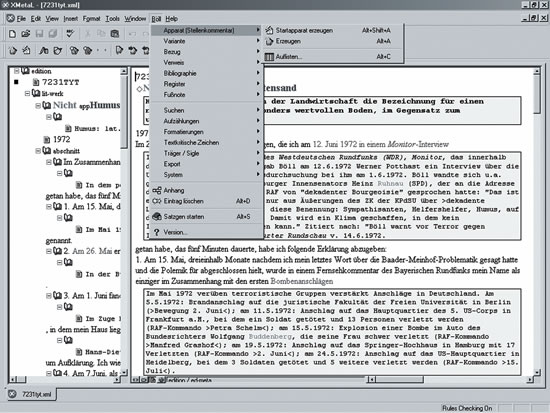Viewport: 550px width, 413px height.
Task: Open the Tools menu
Action: [113, 19]
